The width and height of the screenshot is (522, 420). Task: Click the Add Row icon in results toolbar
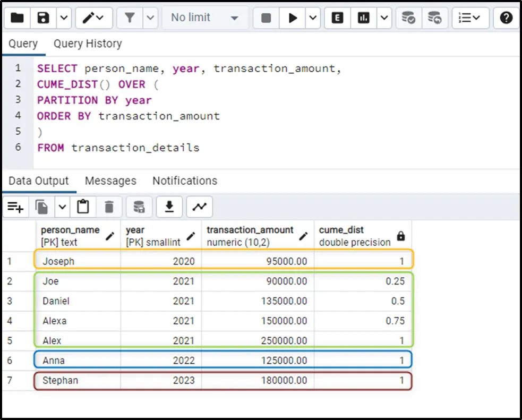point(15,207)
